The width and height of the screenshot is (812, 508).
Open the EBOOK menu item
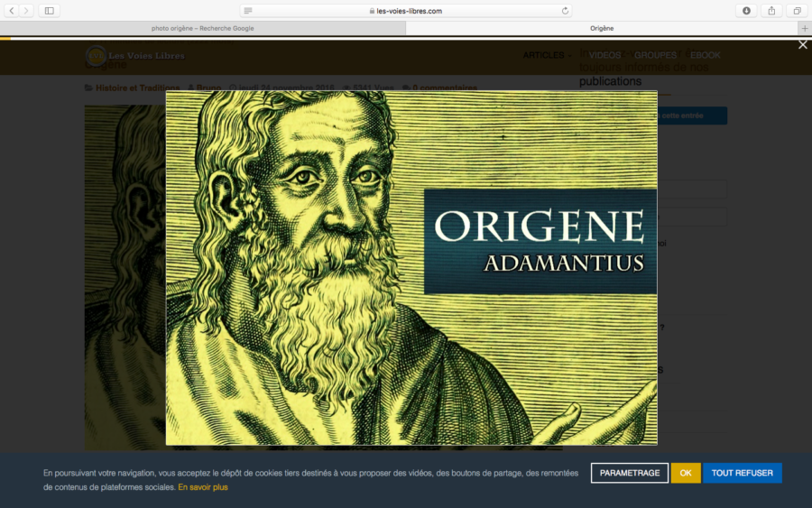(705, 55)
